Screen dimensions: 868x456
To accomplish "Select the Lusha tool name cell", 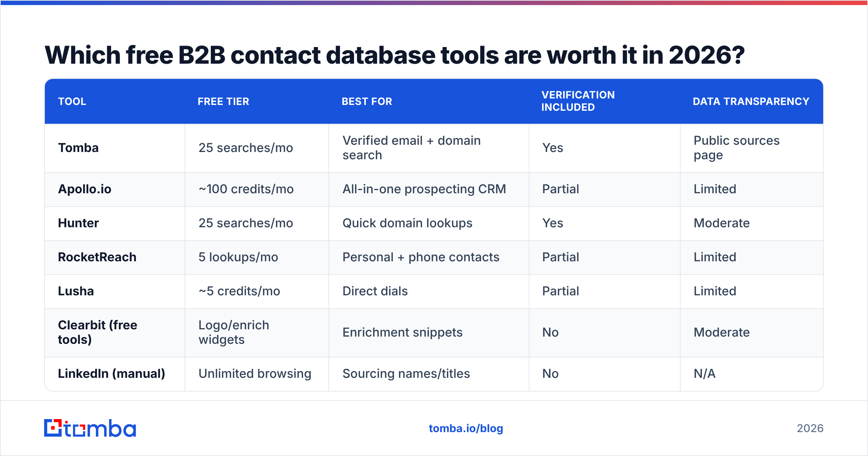I will (115, 291).
